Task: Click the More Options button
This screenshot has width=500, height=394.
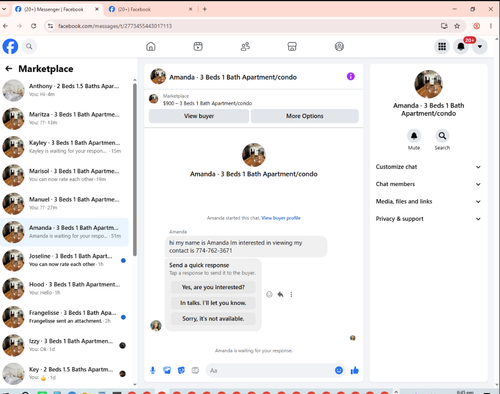Action: coord(305,116)
